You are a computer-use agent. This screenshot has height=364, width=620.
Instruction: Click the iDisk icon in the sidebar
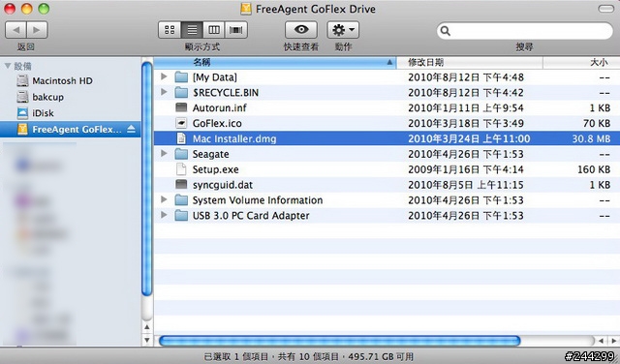[22, 113]
